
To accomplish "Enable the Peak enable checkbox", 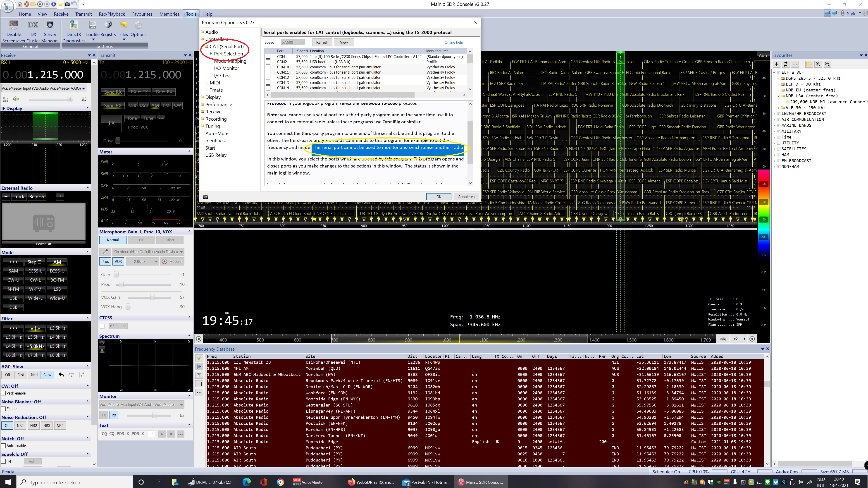I will click(x=4, y=393).
